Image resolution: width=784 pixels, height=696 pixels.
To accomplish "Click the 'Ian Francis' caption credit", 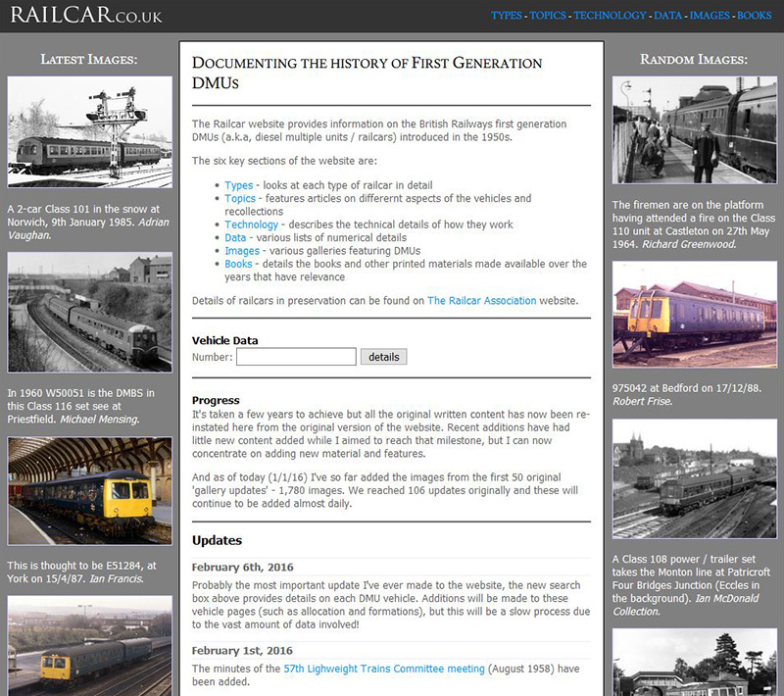I will [117, 579].
